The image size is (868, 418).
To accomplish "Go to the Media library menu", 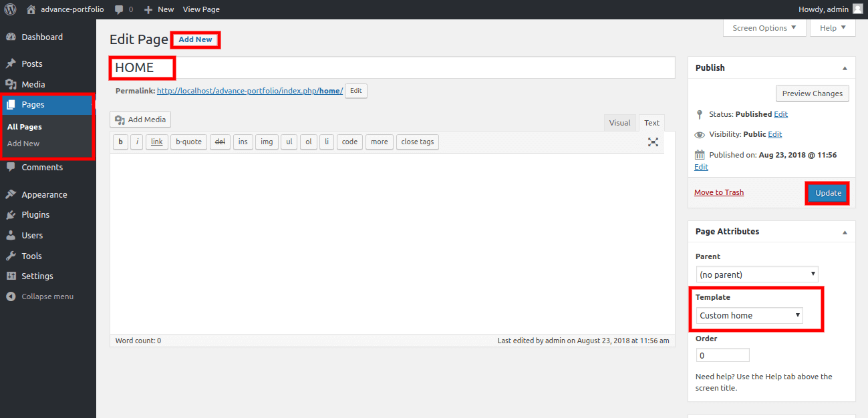I will (x=33, y=84).
